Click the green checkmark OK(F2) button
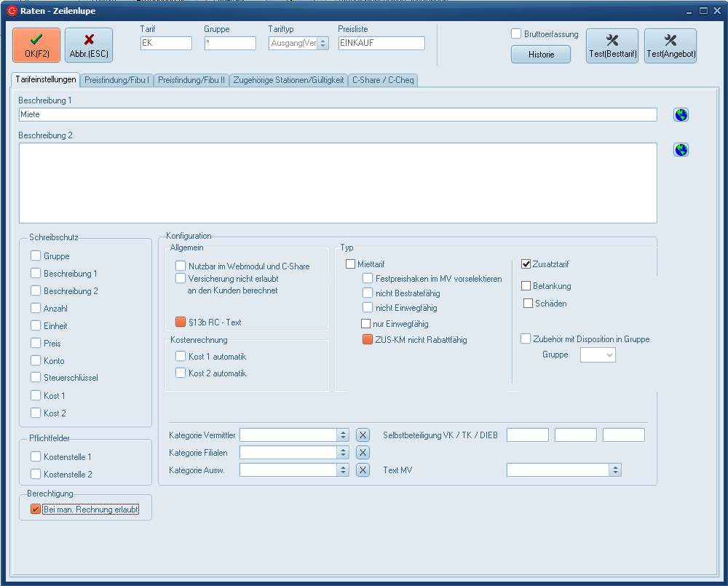 tap(36, 45)
